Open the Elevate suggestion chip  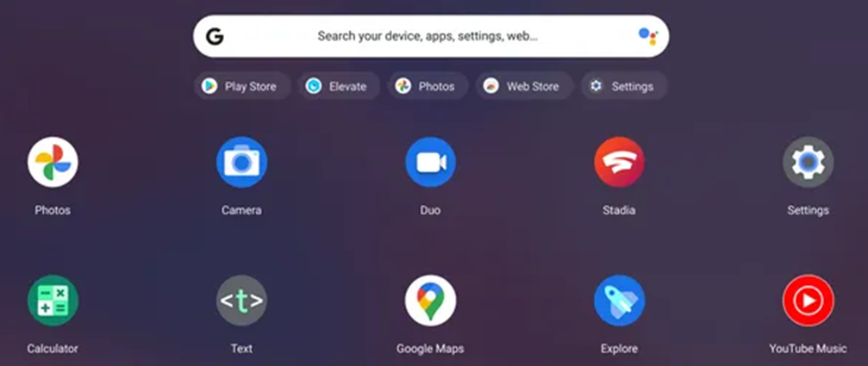pos(339,86)
